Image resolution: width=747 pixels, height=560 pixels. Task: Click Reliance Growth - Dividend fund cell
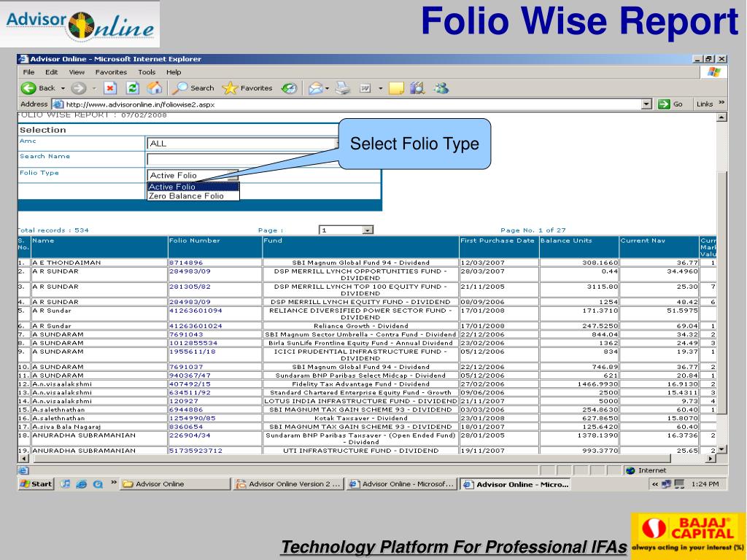(x=360, y=326)
